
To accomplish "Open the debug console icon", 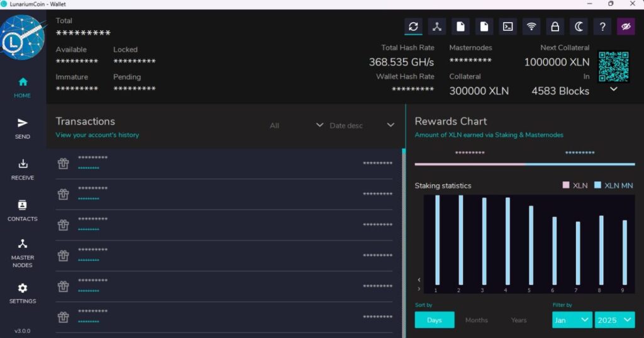I will pyautogui.click(x=508, y=26).
